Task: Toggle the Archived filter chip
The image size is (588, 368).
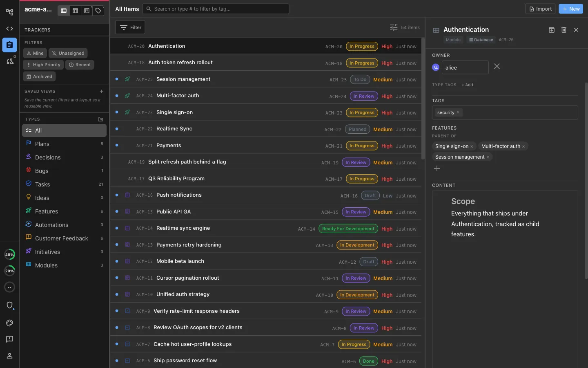Action: point(39,76)
